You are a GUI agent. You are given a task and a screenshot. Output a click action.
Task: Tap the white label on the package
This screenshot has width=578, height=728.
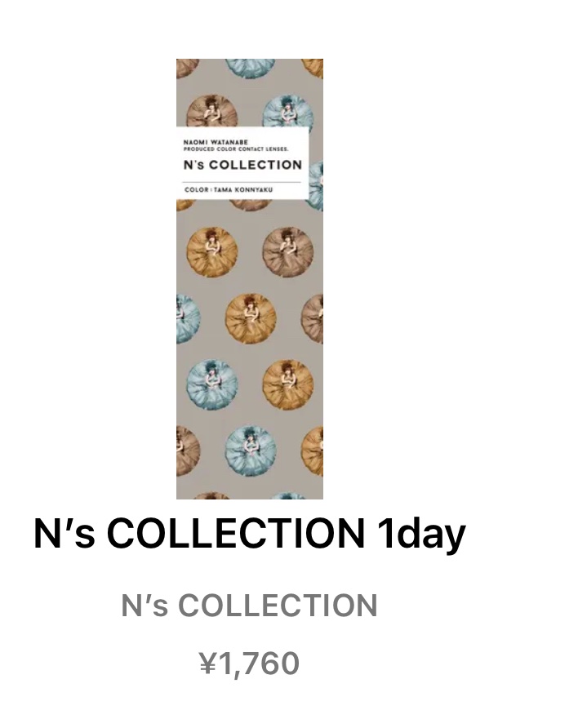(x=242, y=163)
